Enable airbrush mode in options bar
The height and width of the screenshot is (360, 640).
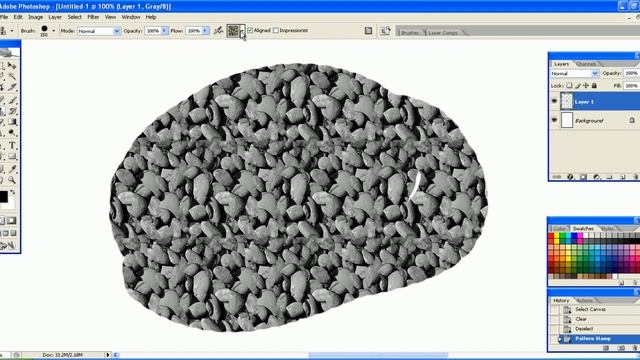coord(218,31)
